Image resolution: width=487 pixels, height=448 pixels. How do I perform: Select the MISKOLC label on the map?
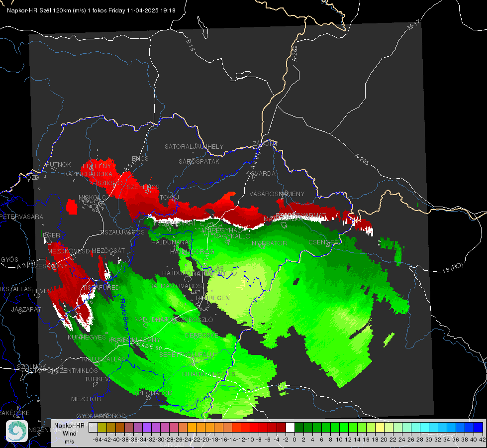click(92, 198)
